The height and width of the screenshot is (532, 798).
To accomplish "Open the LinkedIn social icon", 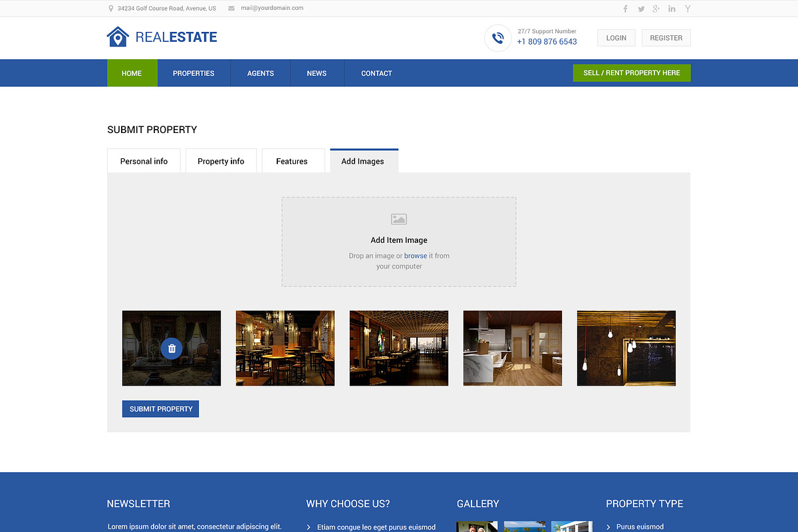I will [x=672, y=9].
